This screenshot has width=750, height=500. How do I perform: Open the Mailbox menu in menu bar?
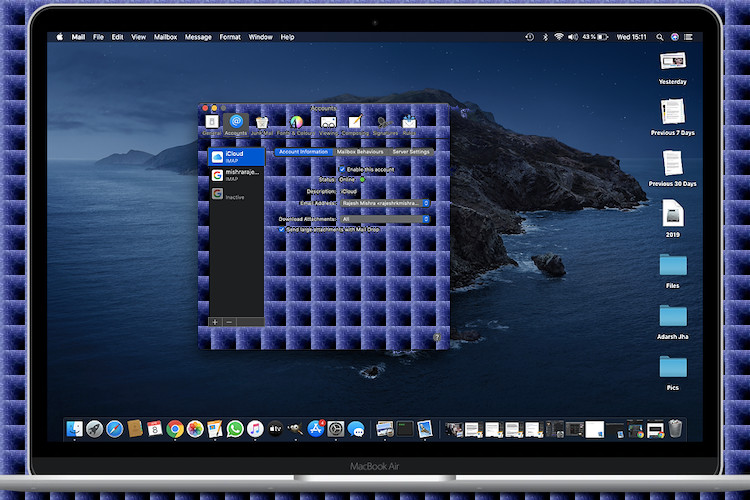pos(166,37)
